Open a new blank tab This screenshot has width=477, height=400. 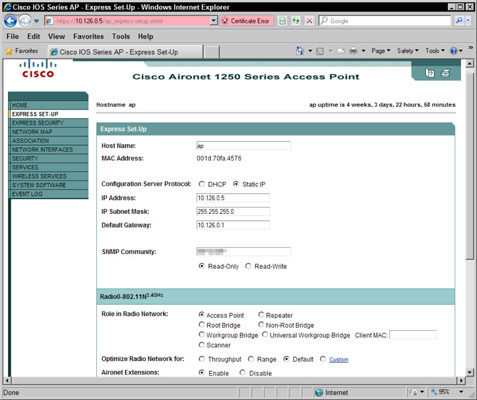tap(211, 52)
